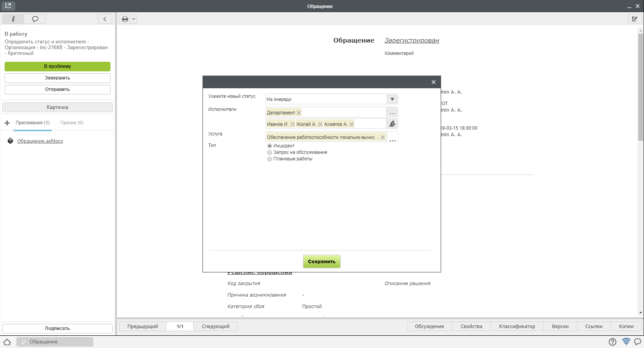Switch to 'Прочие (0)' tab

pos(72,123)
